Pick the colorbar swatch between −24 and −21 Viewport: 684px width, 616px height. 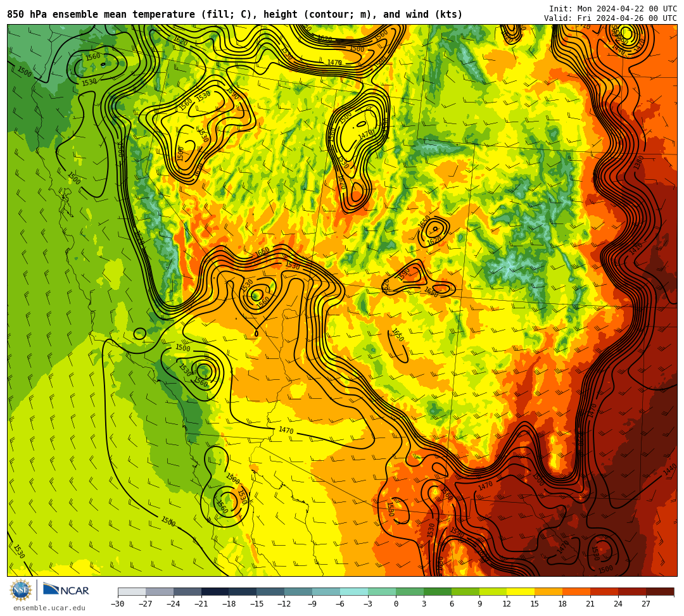[187, 591]
